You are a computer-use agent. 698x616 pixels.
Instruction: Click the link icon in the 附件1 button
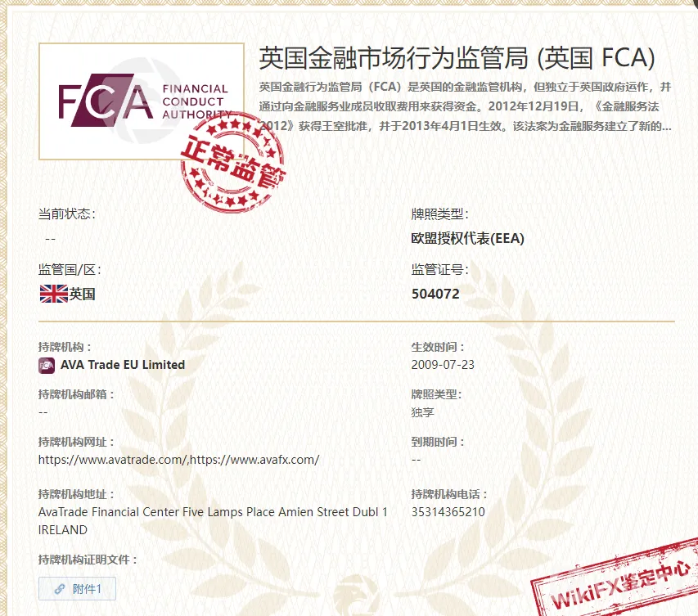(x=60, y=589)
